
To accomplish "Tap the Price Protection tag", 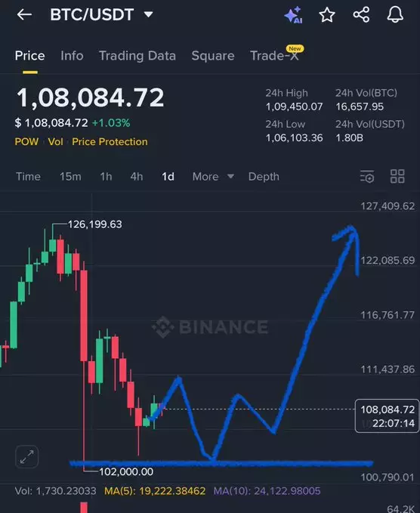I will 110,142.
